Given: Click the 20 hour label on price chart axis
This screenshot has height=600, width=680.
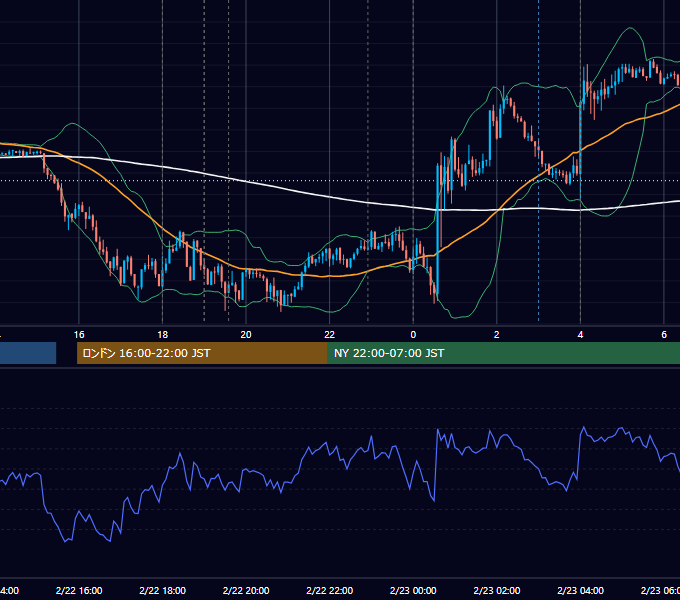Looking at the screenshot, I should tap(246, 335).
